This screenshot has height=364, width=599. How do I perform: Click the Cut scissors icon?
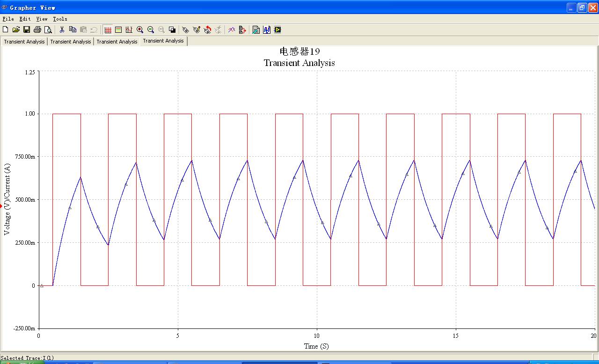[x=62, y=29]
